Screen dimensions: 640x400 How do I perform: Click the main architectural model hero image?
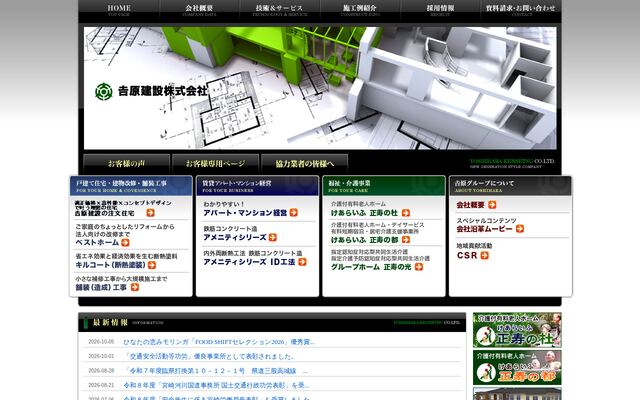click(320, 88)
